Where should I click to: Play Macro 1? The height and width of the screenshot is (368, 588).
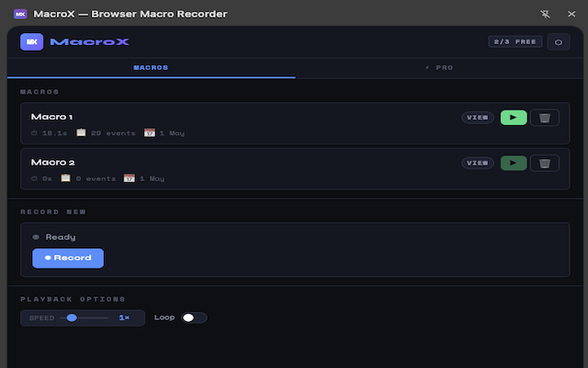click(514, 118)
